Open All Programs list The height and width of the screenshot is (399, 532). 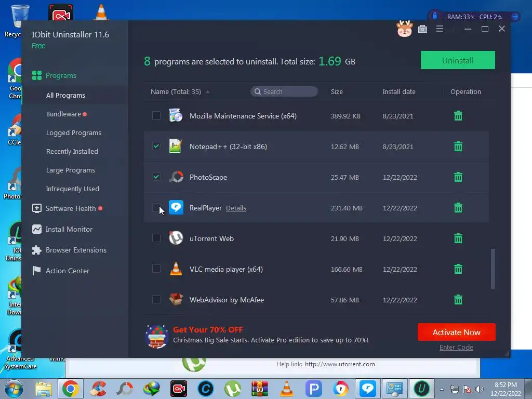point(65,96)
